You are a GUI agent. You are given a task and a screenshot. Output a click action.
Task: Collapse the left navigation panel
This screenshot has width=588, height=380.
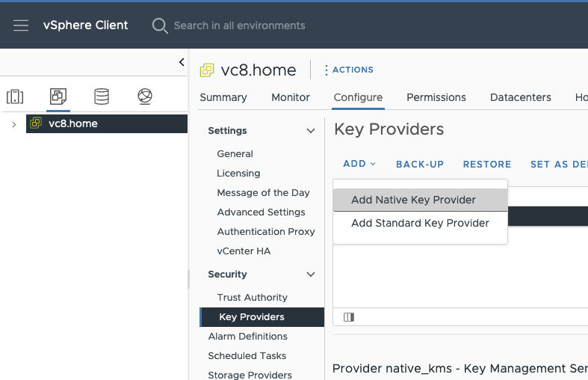pos(182,62)
